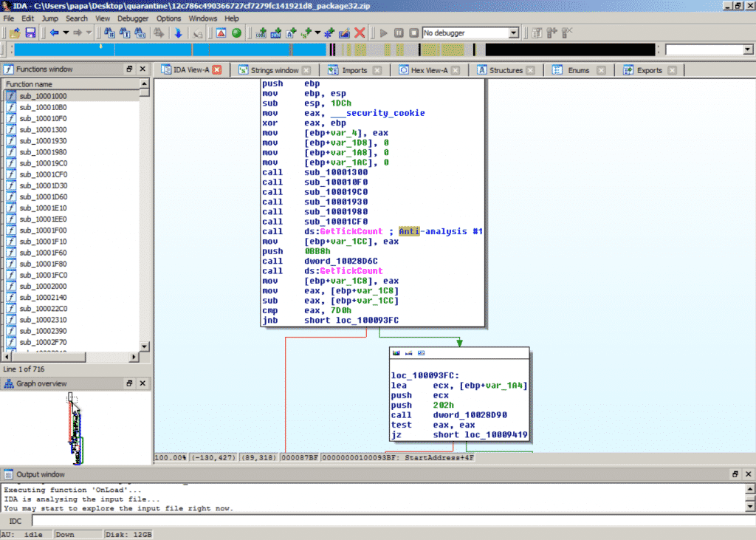Image resolution: width=756 pixels, height=540 pixels.
Task: Click the add data cross-reference icon
Action: click(x=276, y=33)
